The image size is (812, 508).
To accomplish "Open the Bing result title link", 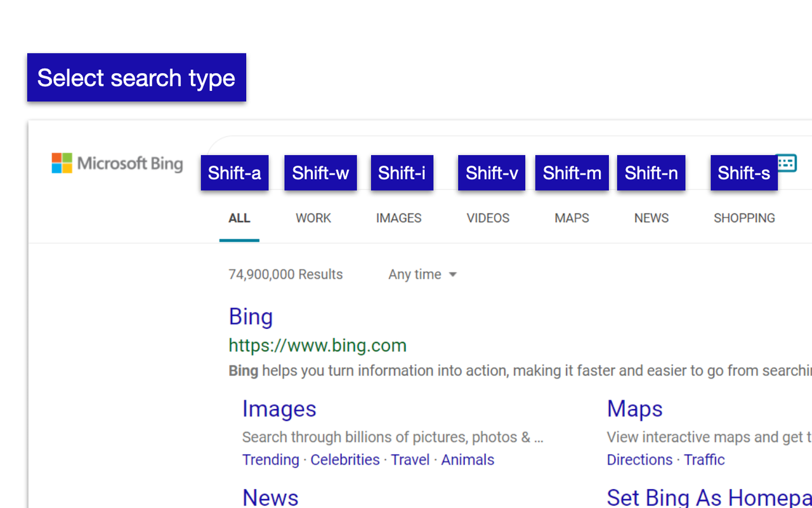I will [x=251, y=317].
